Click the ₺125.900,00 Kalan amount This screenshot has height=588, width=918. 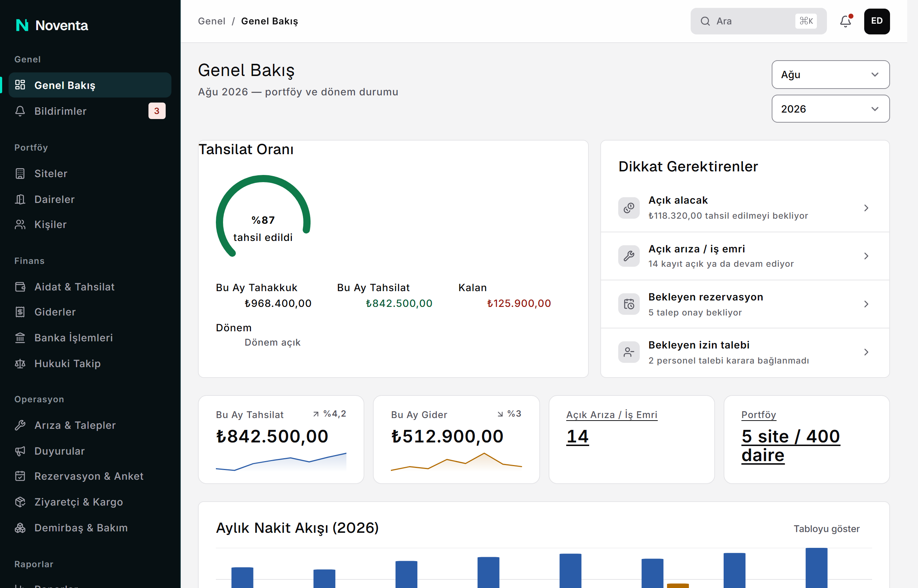(519, 303)
